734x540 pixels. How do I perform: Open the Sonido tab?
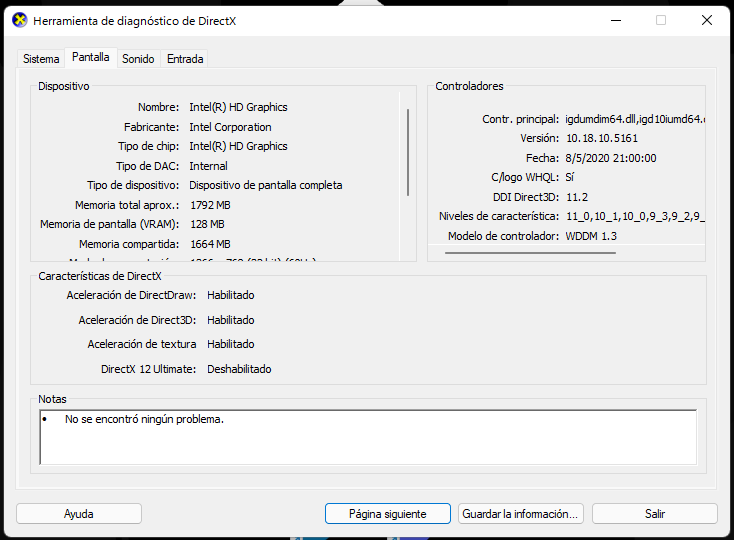(x=138, y=59)
